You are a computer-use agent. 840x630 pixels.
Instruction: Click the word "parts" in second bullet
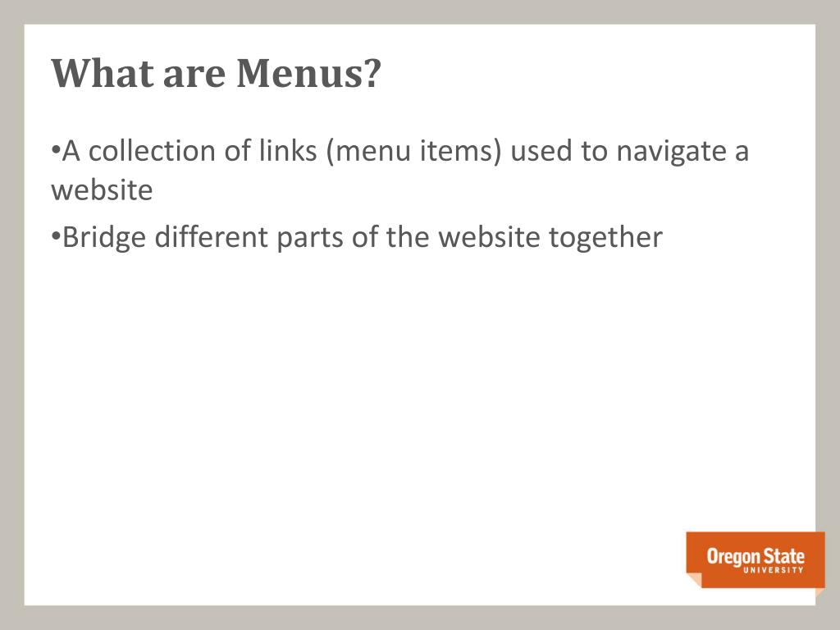click(x=309, y=239)
